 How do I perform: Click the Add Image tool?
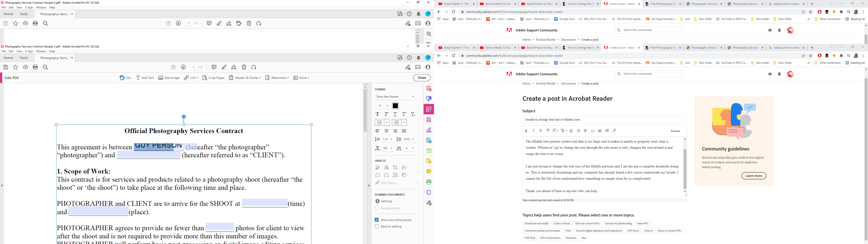169,78
